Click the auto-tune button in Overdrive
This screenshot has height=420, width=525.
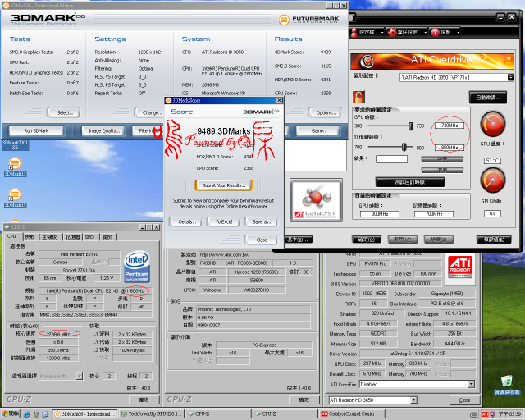488,98
